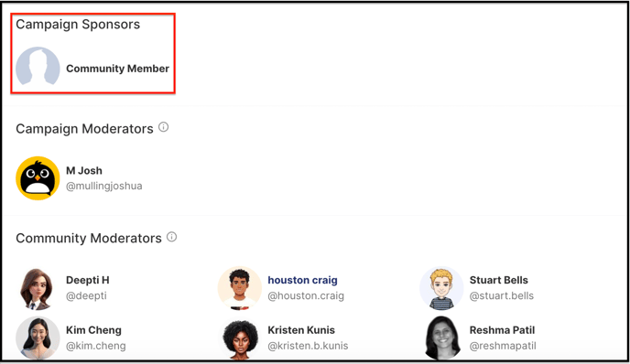Click the Community Moderators heading
Viewport: 630px width, 364px height.
(89, 239)
